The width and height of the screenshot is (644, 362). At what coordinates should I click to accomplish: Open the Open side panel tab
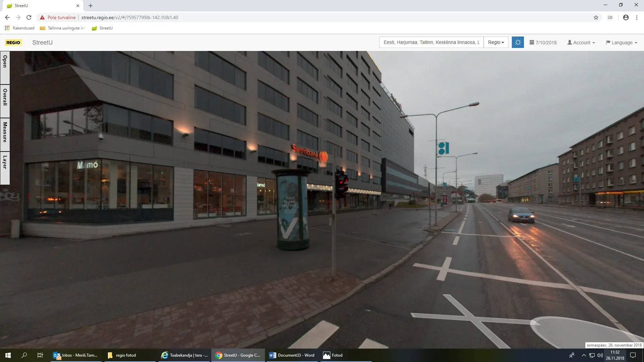[5, 67]
